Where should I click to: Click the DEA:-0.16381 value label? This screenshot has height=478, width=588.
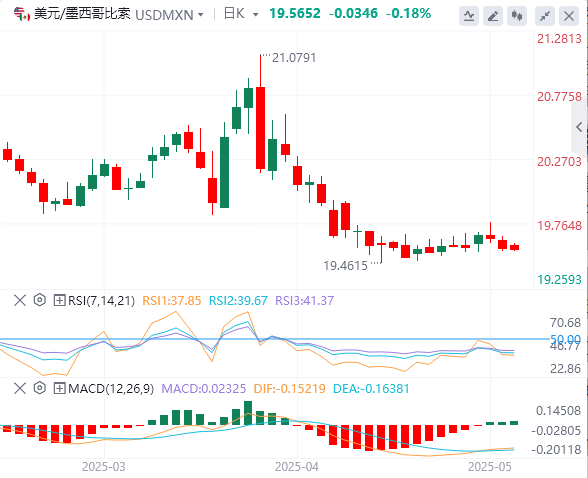click(x=371, y=389)
